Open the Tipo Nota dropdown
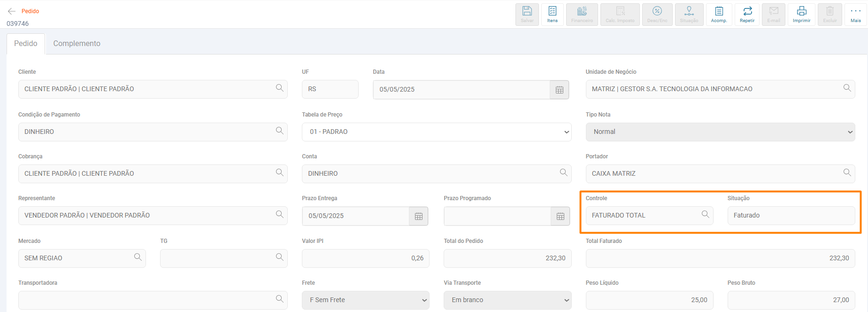The height and width of the screenshot is (312, 868). pyautogui.click(x=720, y=132)
